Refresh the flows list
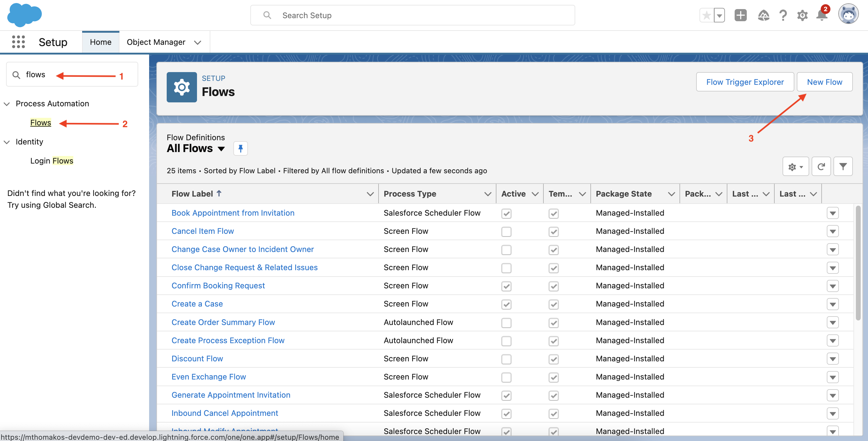 click(x=821, y=167)
